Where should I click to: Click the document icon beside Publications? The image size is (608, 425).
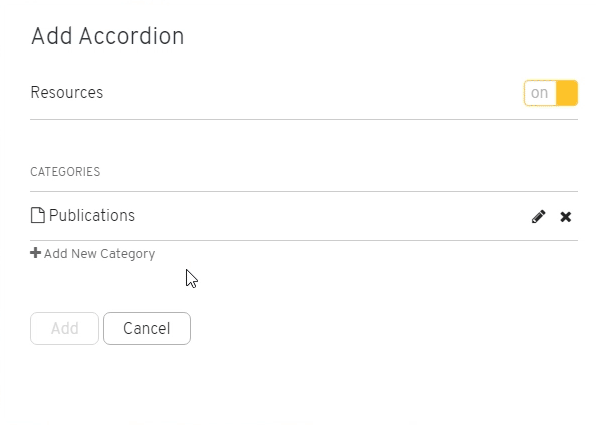click(38, 215)
